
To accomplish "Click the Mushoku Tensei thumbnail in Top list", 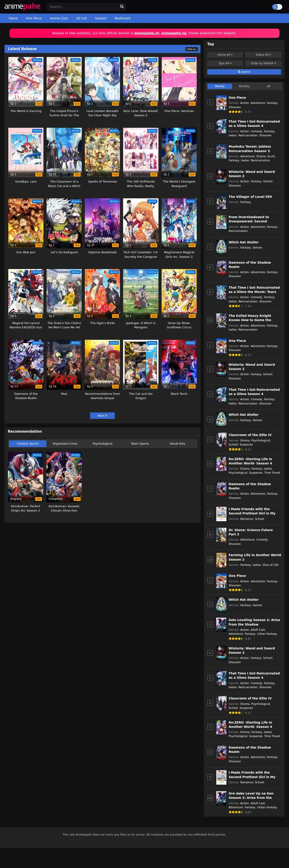I will 221,152.
